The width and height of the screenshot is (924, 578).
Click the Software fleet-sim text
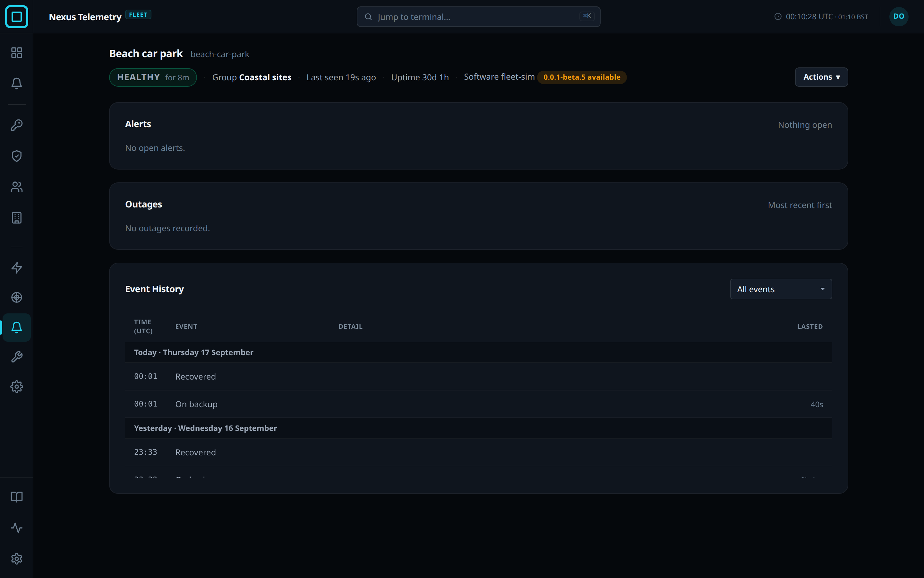click(x=499, y=77)
